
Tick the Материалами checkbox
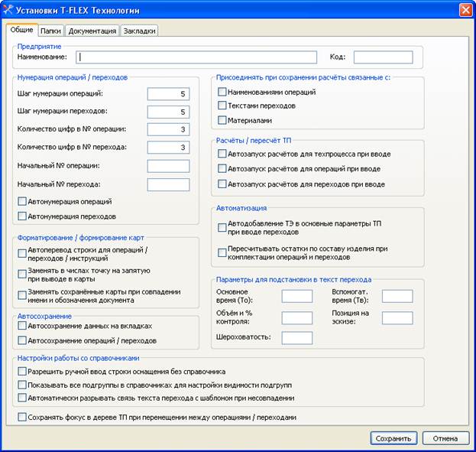click(x=222, y=120)
